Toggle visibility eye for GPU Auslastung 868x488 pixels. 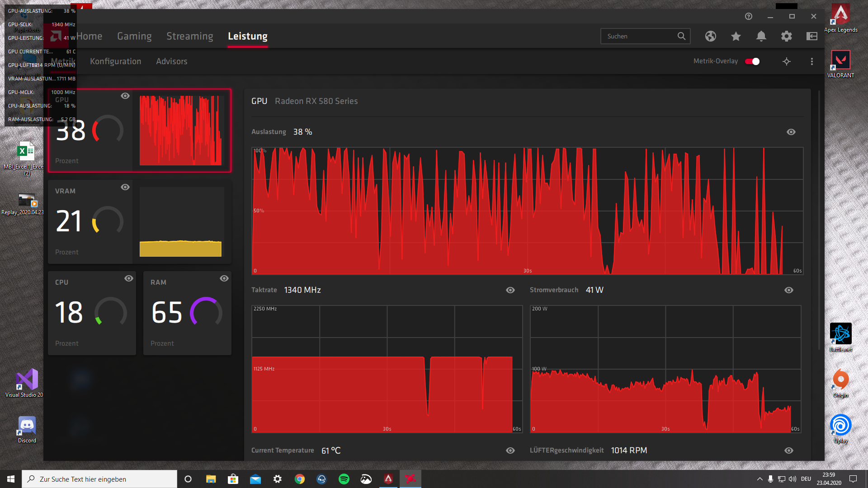point(791,132)
